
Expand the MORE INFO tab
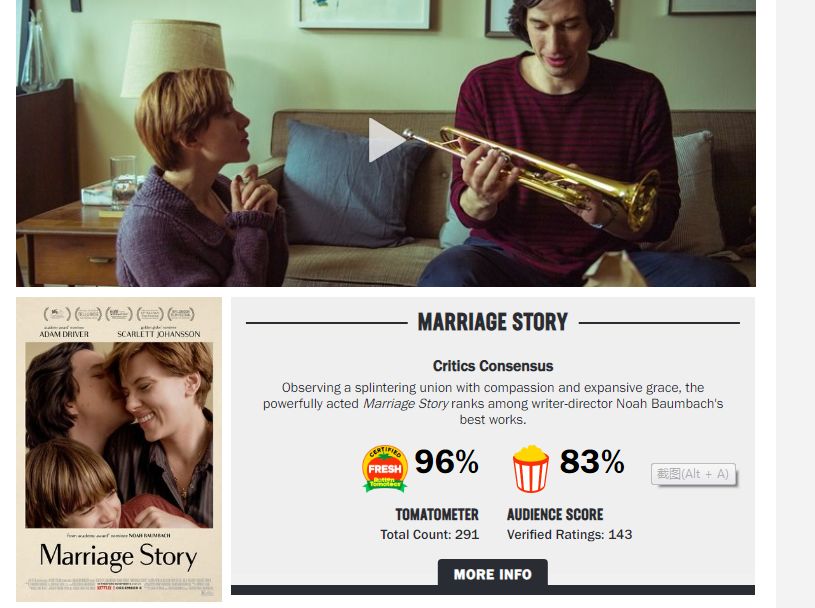(x=493, y=574)
